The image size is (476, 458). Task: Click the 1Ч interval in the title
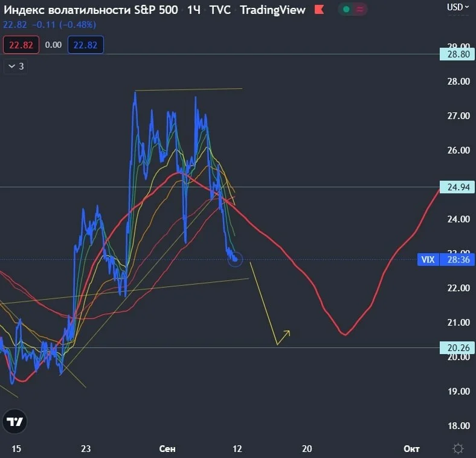click(x=194, y=10)
